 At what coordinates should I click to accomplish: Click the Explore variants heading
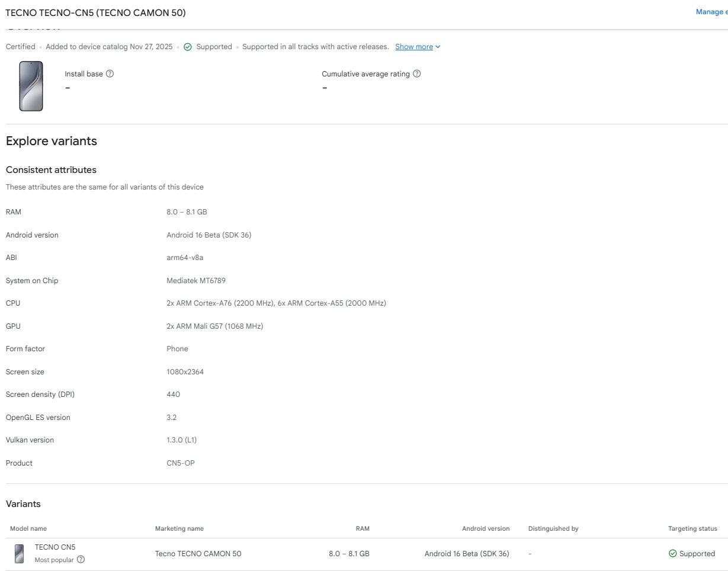52,141
